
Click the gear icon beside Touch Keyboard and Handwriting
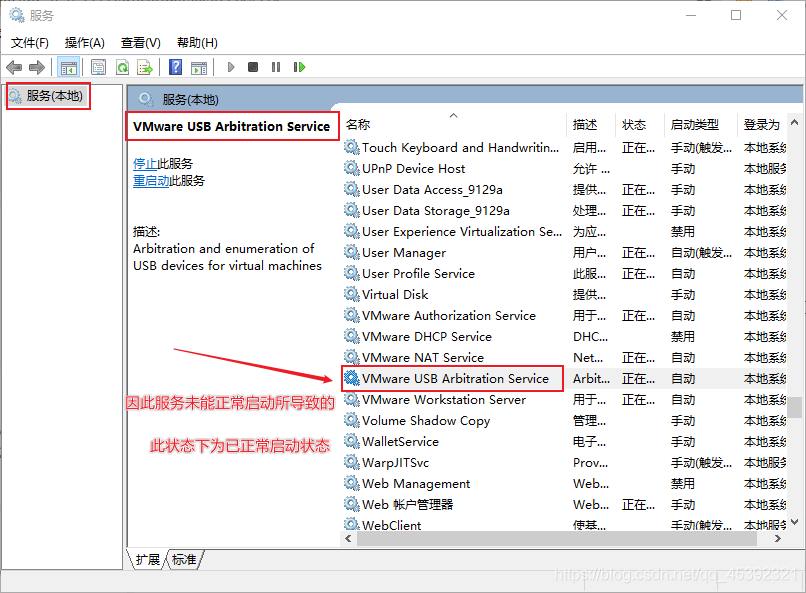(x=352, y=147)
